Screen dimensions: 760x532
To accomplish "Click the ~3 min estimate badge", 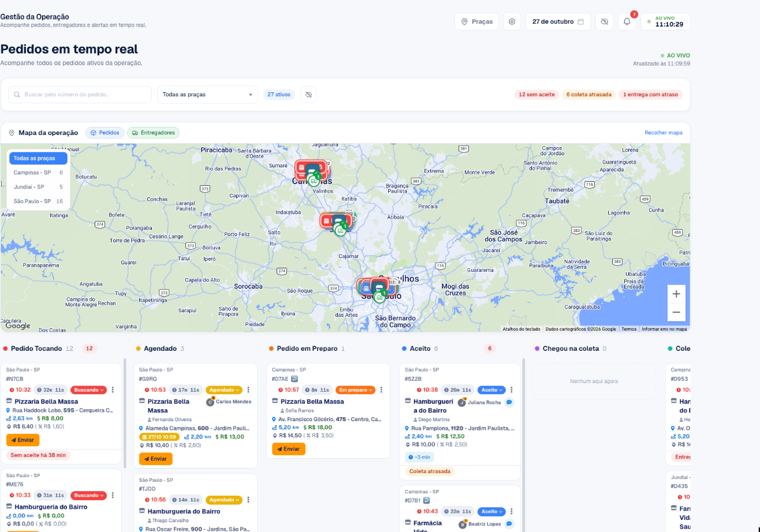I will point(419,457).
